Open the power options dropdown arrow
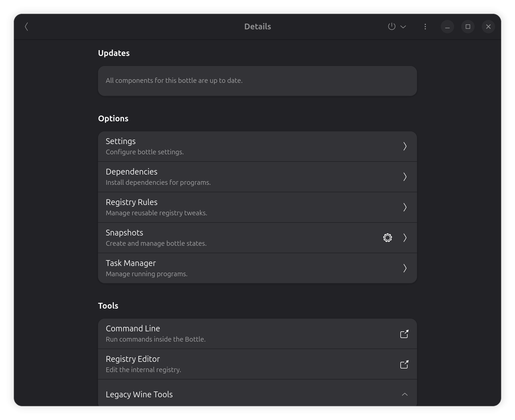The height and width of the screenshot is (420, 515). (x=403, y=27)
